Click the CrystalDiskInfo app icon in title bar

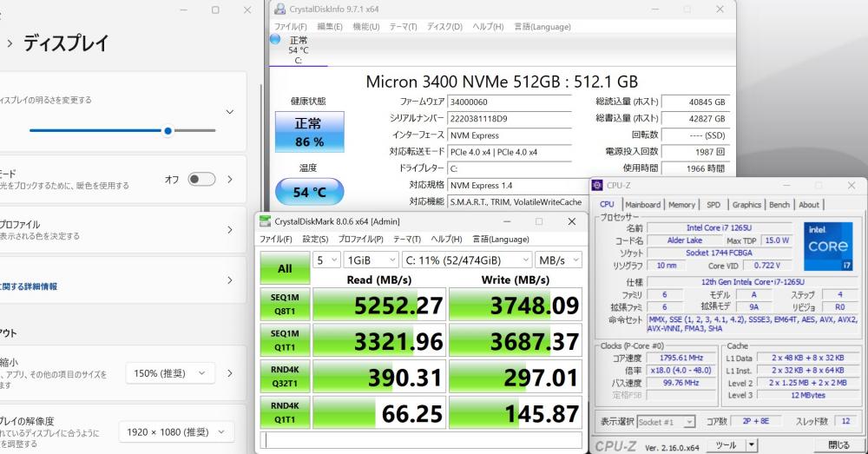[280, 9]
